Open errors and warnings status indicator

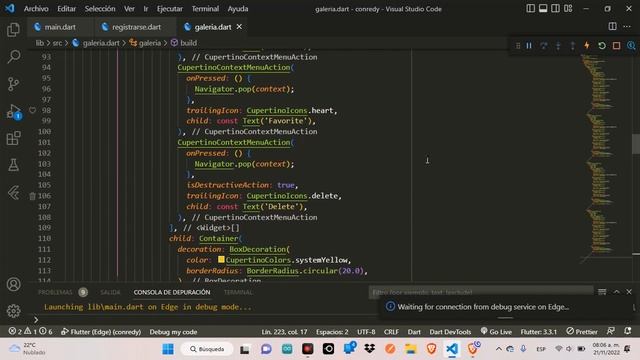[x=31, y=331]
